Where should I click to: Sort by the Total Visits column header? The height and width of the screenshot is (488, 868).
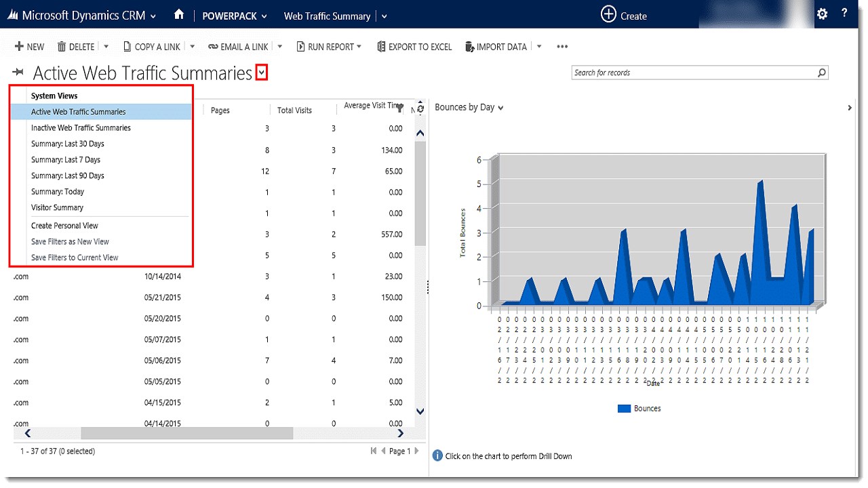294,110
